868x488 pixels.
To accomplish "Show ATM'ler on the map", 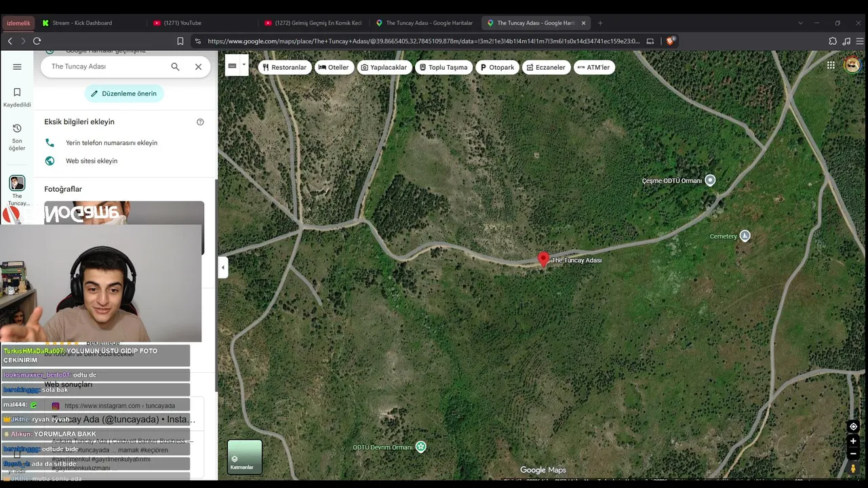I will click(x=594, y=67).
